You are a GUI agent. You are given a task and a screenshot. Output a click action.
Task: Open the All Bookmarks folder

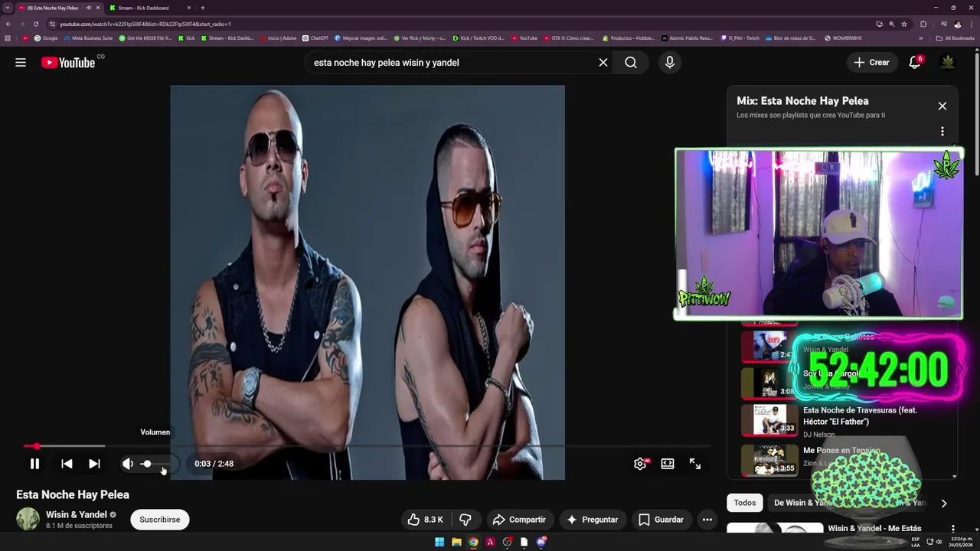coord(955,38)
